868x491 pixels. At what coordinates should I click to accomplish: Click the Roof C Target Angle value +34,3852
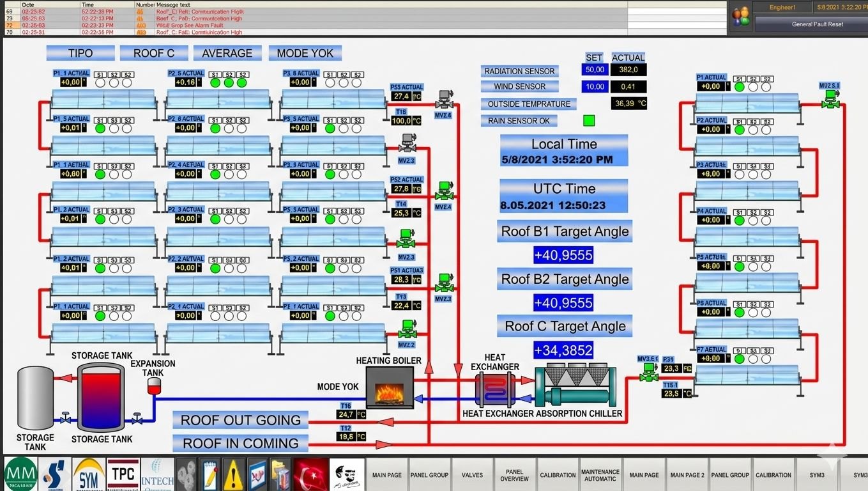[563, 350]
